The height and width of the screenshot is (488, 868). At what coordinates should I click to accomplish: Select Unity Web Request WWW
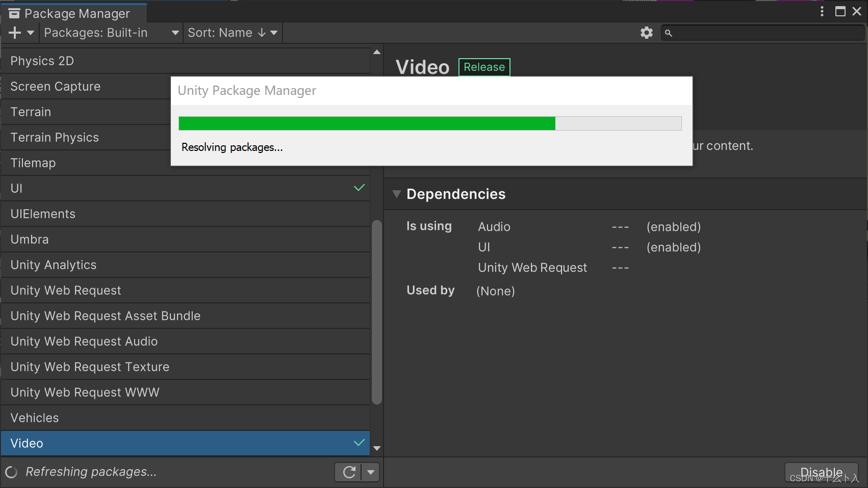pos(186,392)
